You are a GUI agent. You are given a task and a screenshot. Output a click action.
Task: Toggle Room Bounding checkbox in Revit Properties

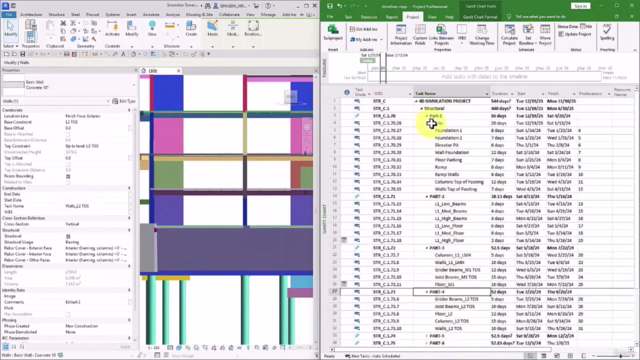(x=68, y=176)
